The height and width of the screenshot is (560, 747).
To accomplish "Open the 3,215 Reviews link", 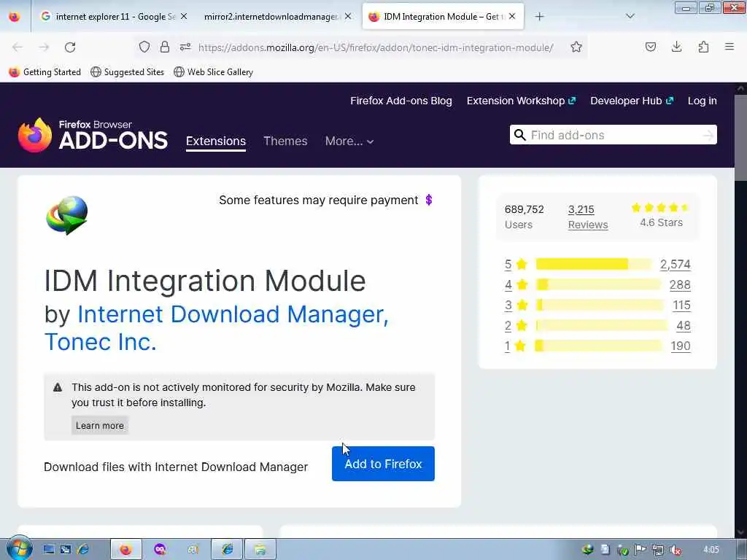I will 588,217.
